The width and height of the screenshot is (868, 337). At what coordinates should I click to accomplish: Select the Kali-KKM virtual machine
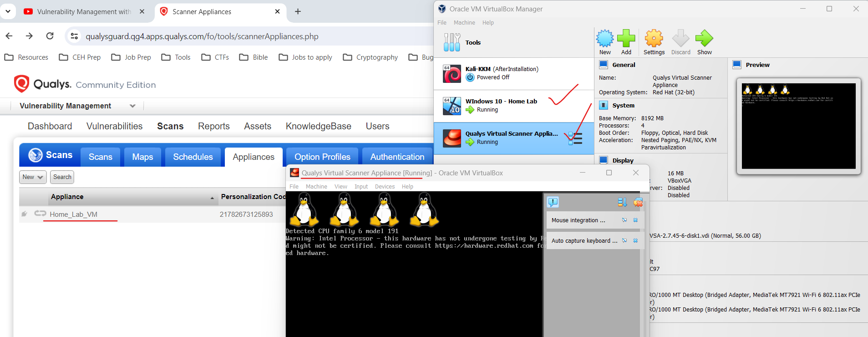coord(514,73)
